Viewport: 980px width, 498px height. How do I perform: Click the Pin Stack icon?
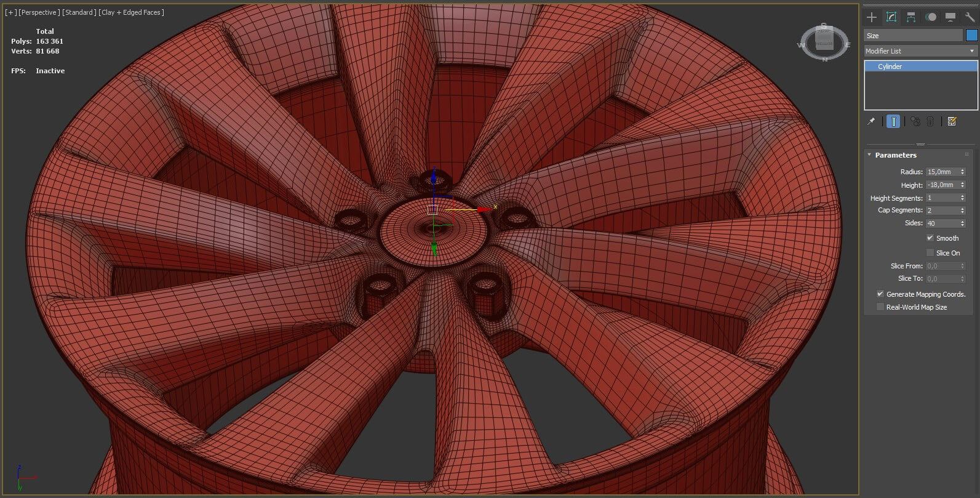point(871,122)
